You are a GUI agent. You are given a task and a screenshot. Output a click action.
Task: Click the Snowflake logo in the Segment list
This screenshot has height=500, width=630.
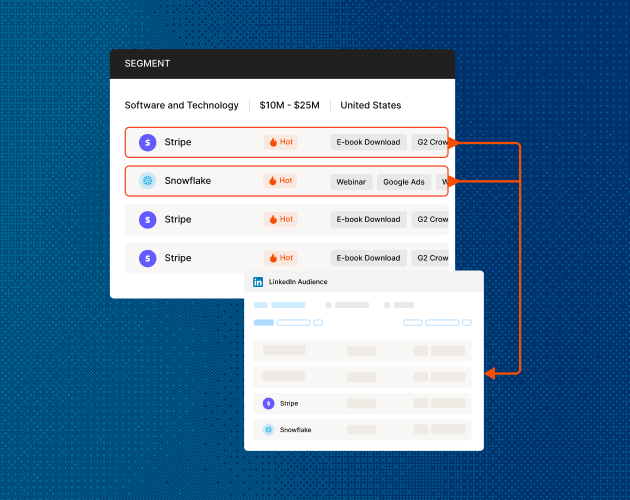(147, 181)
